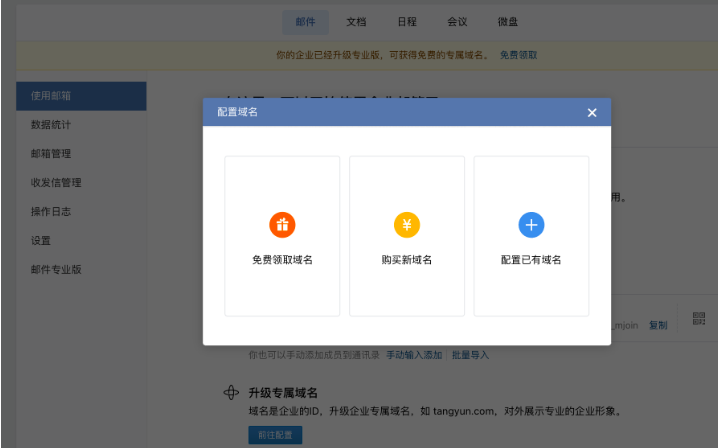Open the QR code icon beside 复制

pos(698,320)
